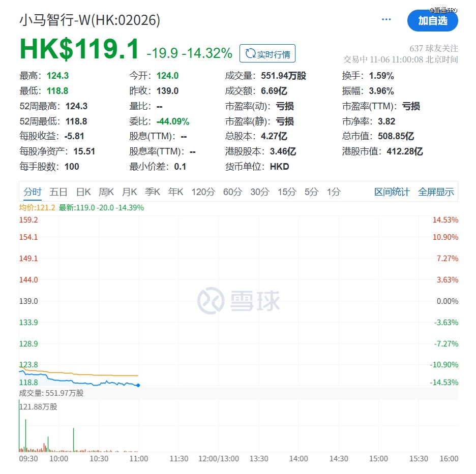Show the 年K chart view

tap(176, 192)
